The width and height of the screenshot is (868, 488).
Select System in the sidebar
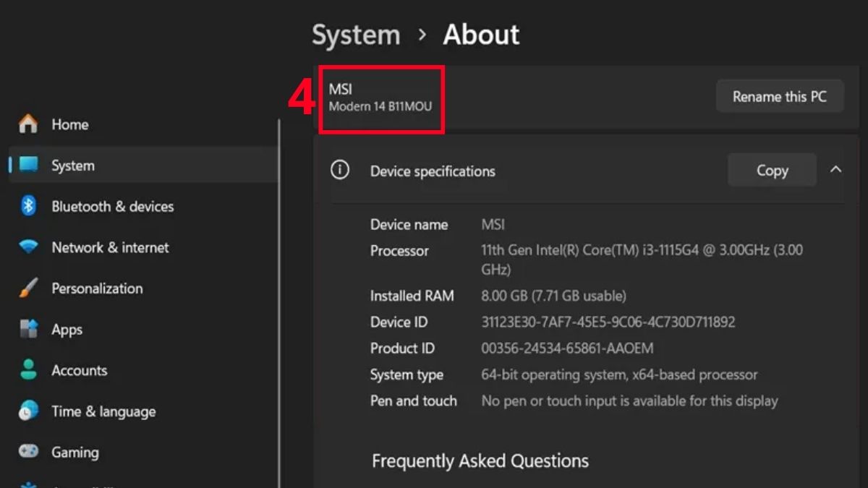143,165
